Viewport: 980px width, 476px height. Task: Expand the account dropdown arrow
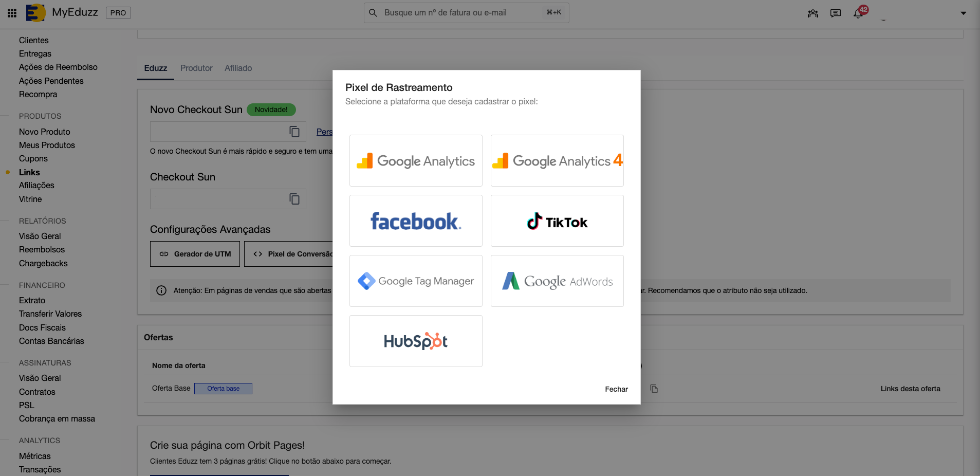(964, 13)
